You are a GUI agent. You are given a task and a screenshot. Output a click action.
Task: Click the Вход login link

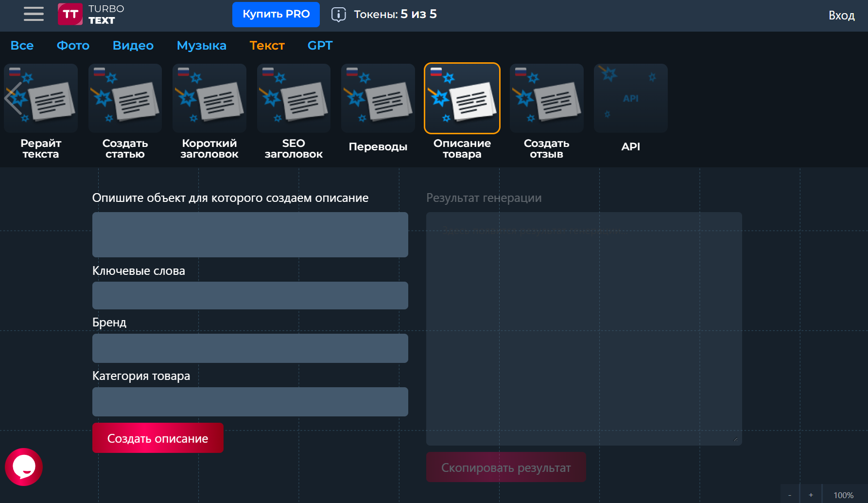coord(841,16)
